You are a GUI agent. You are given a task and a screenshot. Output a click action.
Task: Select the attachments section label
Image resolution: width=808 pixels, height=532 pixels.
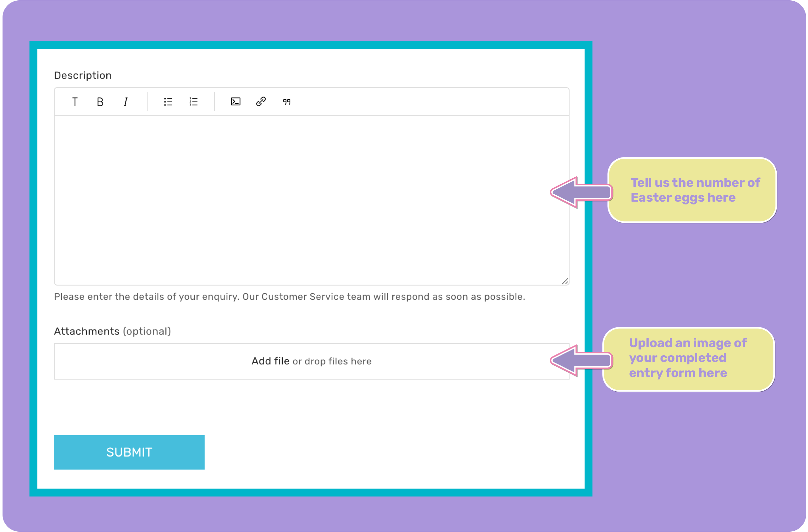click(x=112, y=331)
